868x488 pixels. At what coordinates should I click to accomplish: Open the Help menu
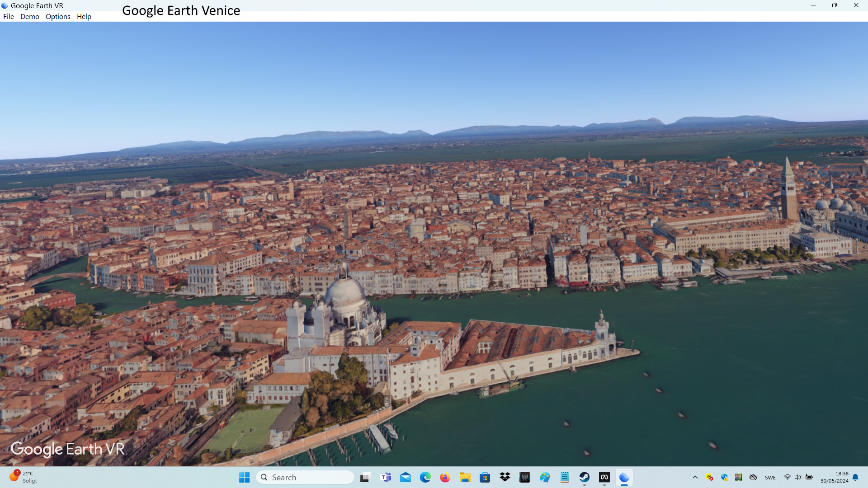tap(84, 17)
